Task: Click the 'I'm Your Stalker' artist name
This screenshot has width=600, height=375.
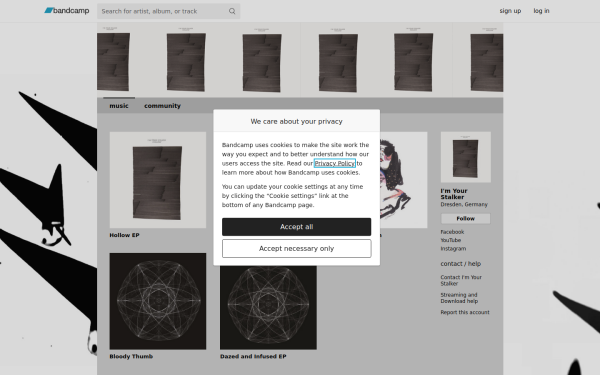Action: pyautogui.click(x=454, y=194)
